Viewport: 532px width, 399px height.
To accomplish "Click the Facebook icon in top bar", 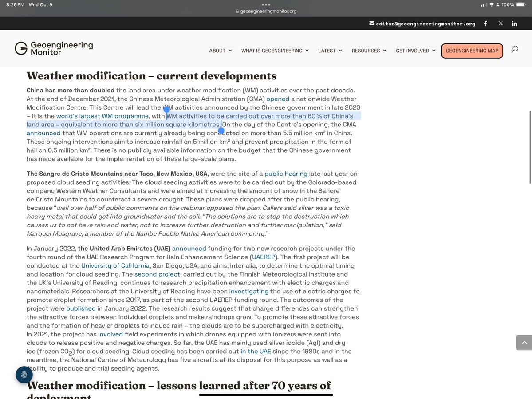I will tap(485, 24).
